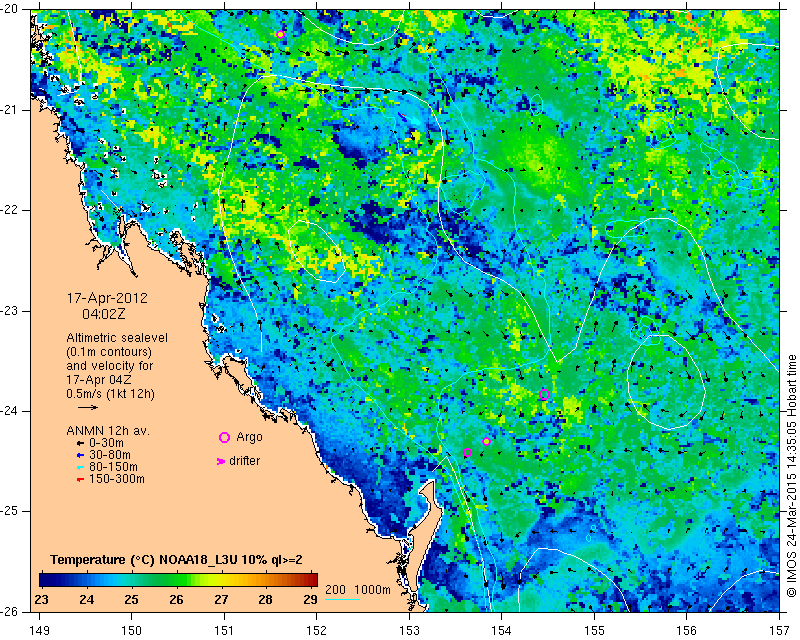Click the '150-300m' depth label

(x=117, y=479)
